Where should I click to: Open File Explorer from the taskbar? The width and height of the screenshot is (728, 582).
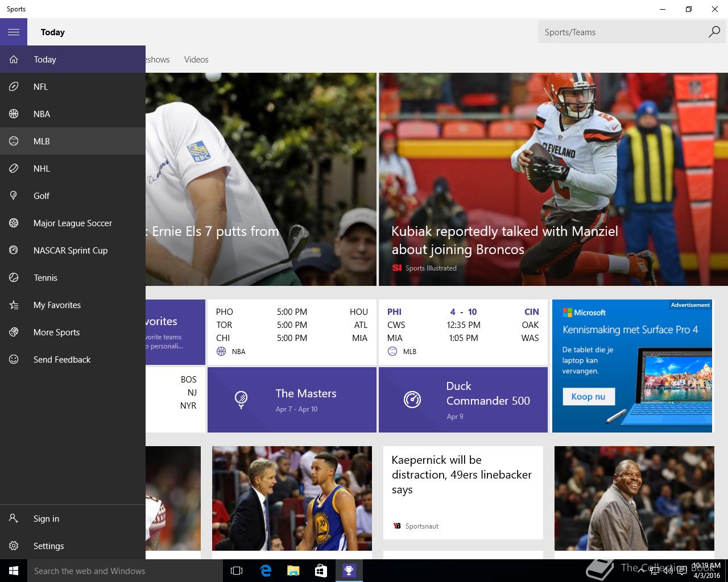[x=293, y=571]
